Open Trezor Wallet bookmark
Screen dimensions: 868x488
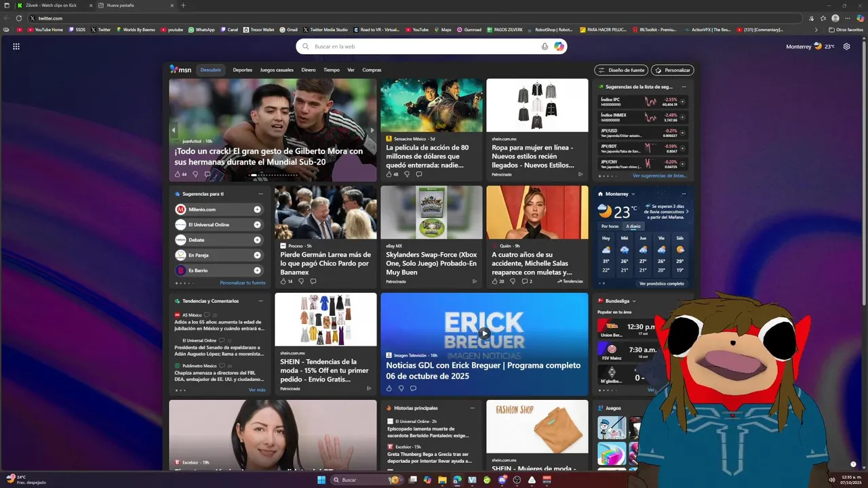tap(258, 30)
